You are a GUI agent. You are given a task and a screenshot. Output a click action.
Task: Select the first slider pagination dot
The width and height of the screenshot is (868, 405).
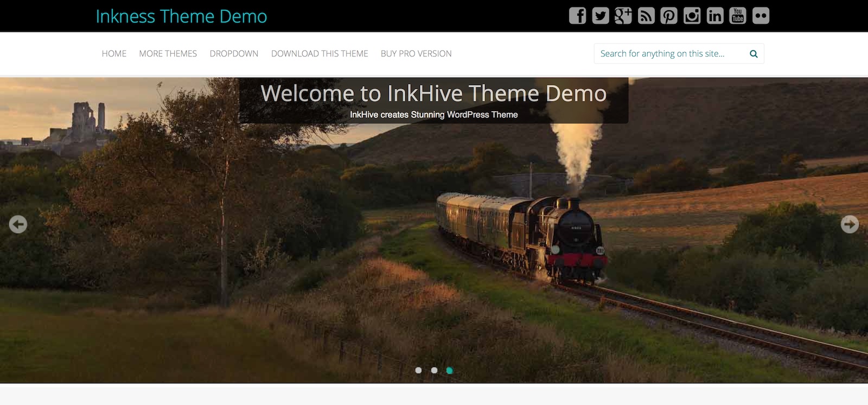click(418, 370)
